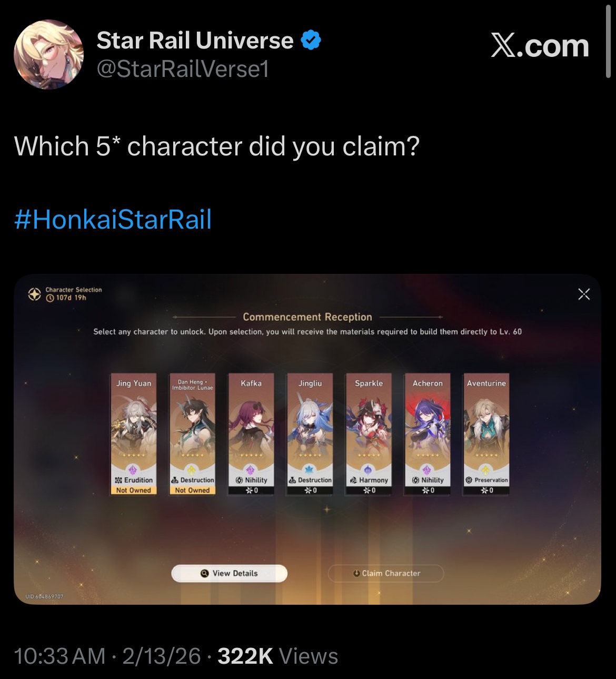
Task: Click the Nihility path icon under Kafka
Action: [x=239, y=480]
